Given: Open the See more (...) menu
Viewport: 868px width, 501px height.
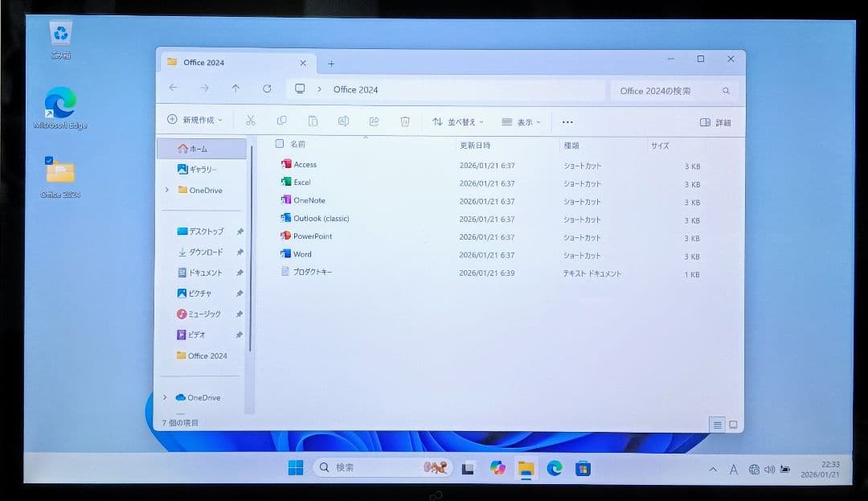Looking at the screenshot, I should (567, 121).
